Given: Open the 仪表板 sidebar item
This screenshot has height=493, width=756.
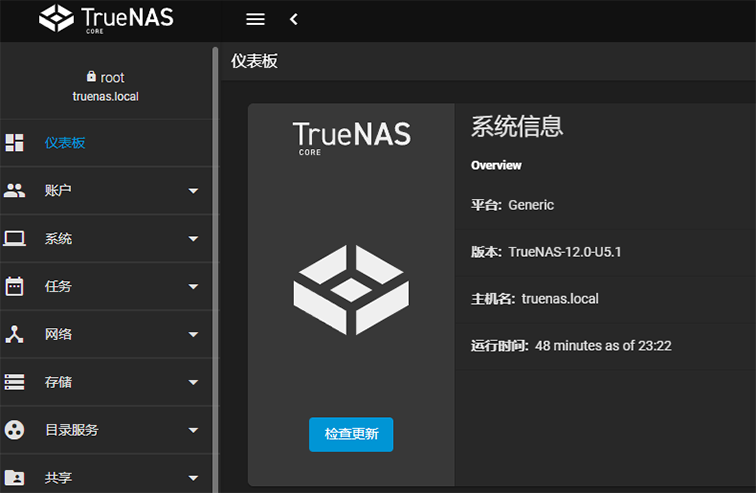Looking at the screenshot, I should (106, 143).
